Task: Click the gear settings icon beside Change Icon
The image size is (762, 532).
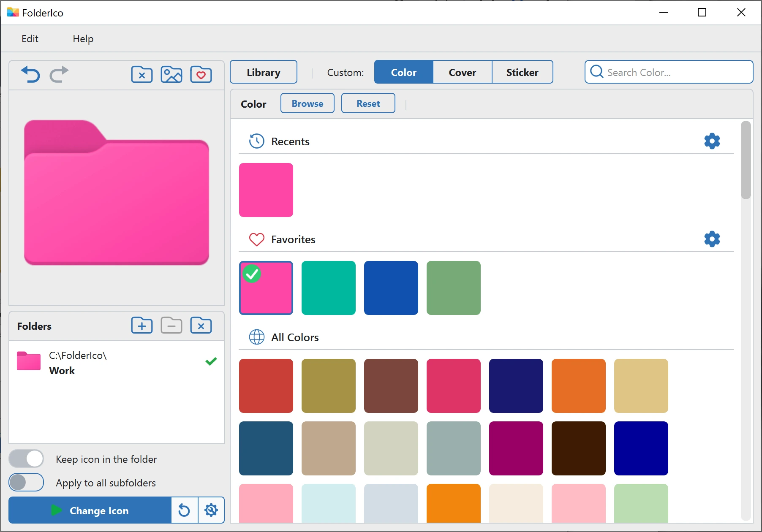Action: pos(211,510)
